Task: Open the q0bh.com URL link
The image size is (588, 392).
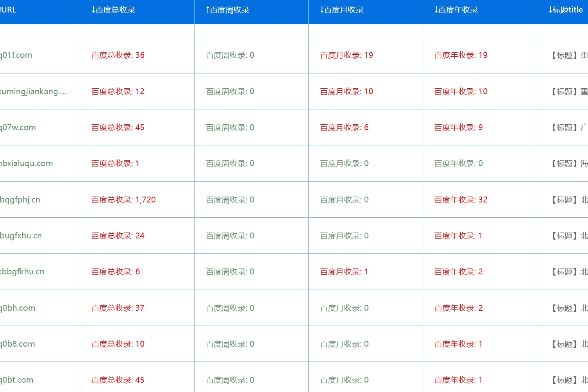Action: pos(18,308)
